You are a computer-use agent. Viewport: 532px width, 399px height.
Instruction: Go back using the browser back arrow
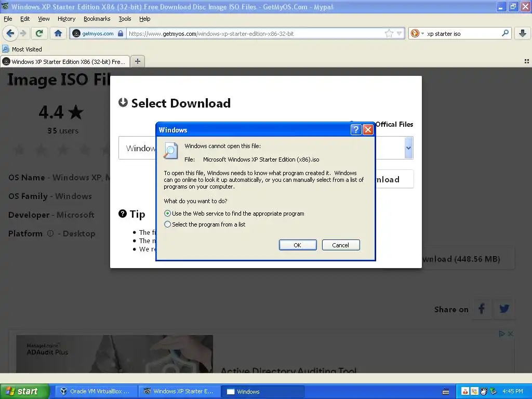(10, 33)
